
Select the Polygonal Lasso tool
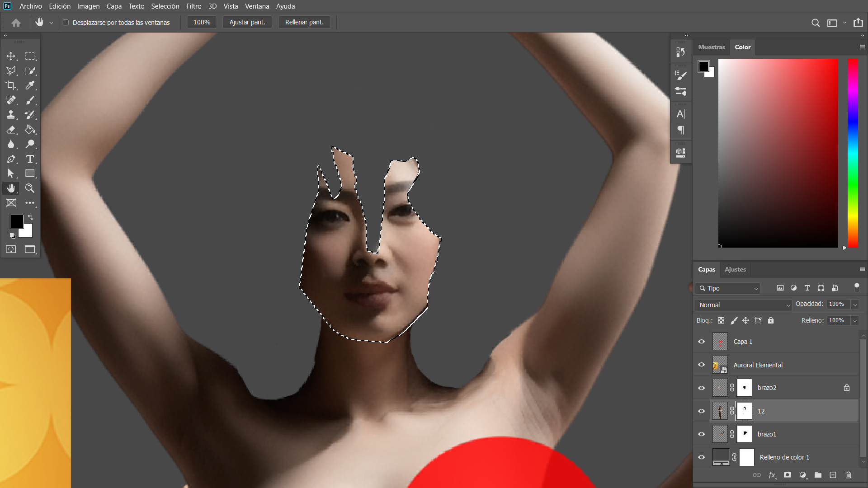click(11, 71)
